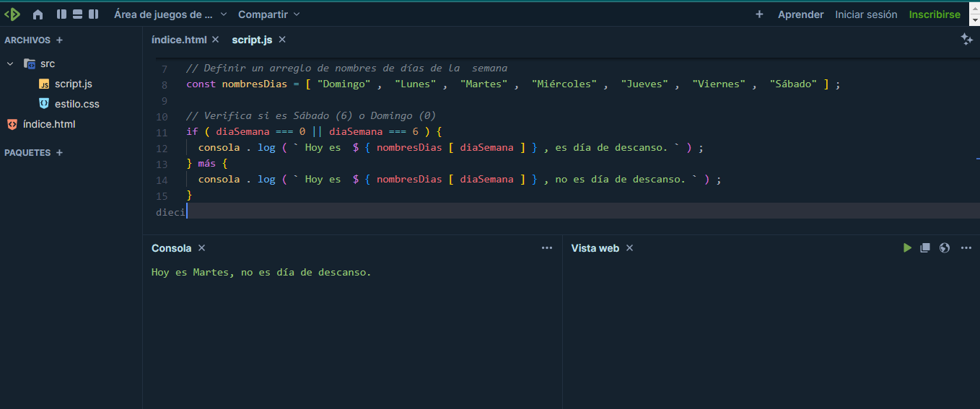Switch to the índice.html editor tab

179,40
